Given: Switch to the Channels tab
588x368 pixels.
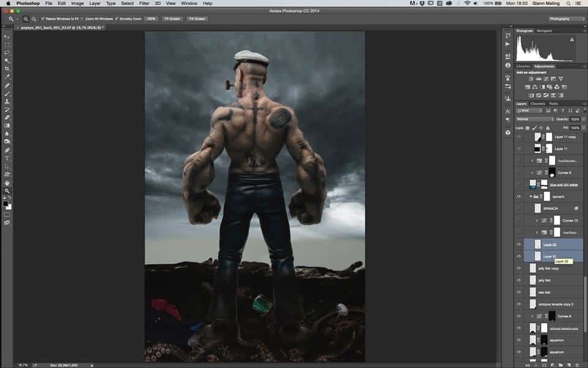Looking at the screenshot, I should [x=537, y=104].
